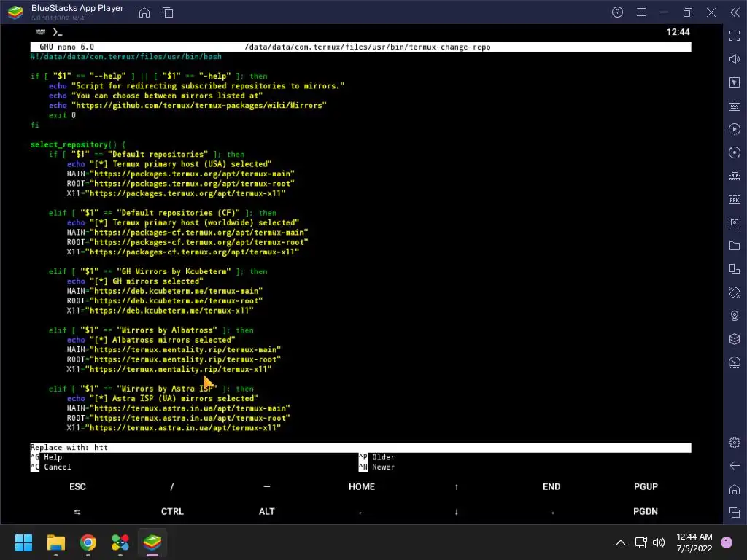Click the multi-window layout icon in sidebar

tap(735, 269)
